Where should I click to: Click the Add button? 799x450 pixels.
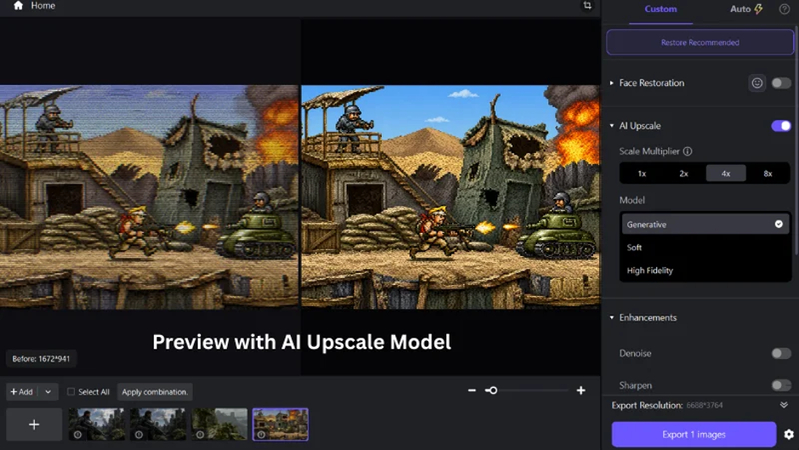point(21,392)
